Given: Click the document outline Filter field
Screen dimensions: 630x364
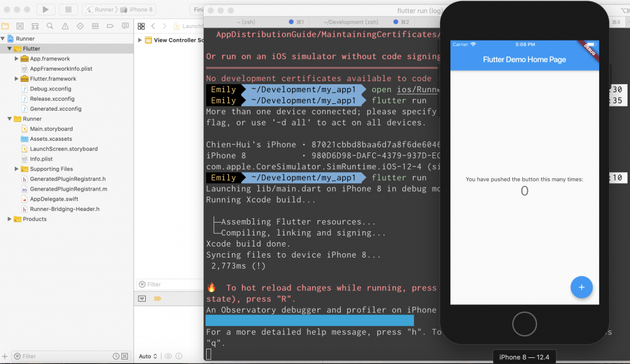Looking at the screenshot, I should (170, 285).
